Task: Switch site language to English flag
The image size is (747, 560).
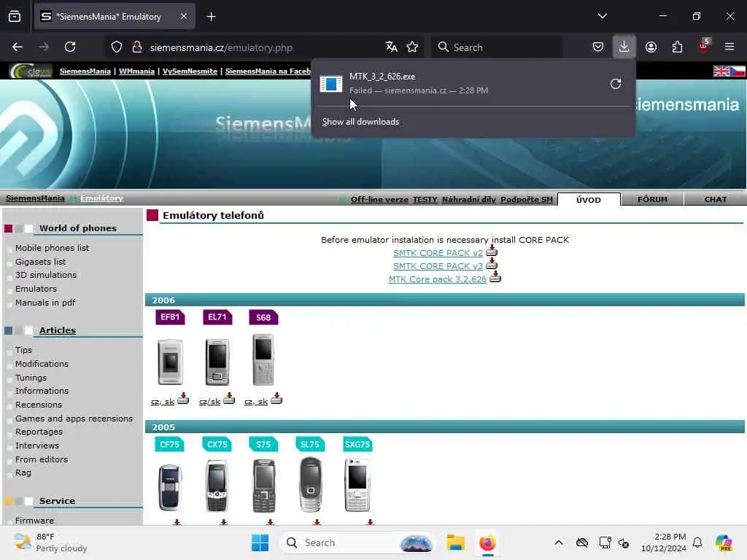Action: click(x=721, y=71)
